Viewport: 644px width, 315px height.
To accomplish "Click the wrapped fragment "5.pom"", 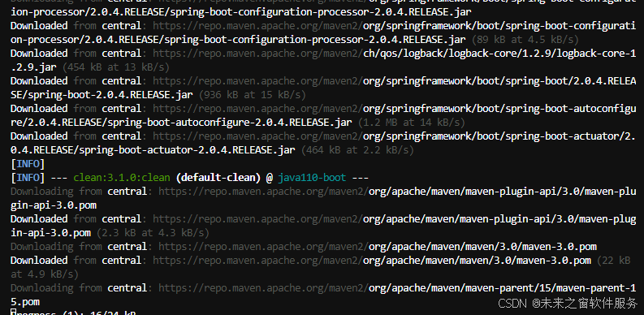I will click(25, 302).
